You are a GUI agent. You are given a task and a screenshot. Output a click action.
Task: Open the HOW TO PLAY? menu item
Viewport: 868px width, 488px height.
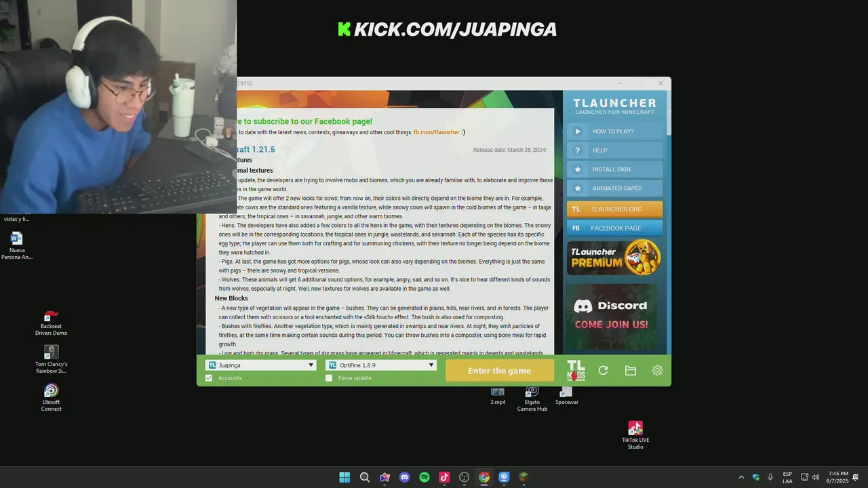614,131
